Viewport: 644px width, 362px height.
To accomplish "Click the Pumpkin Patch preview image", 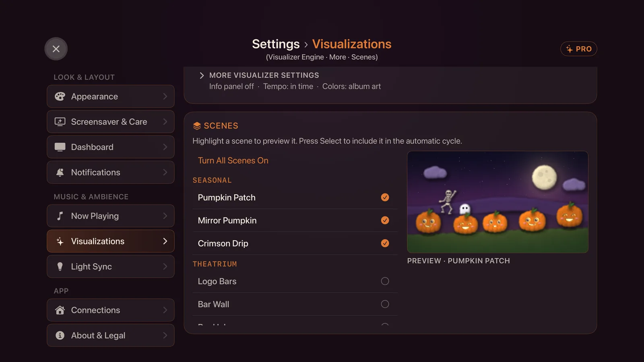I will coord(497,202).
